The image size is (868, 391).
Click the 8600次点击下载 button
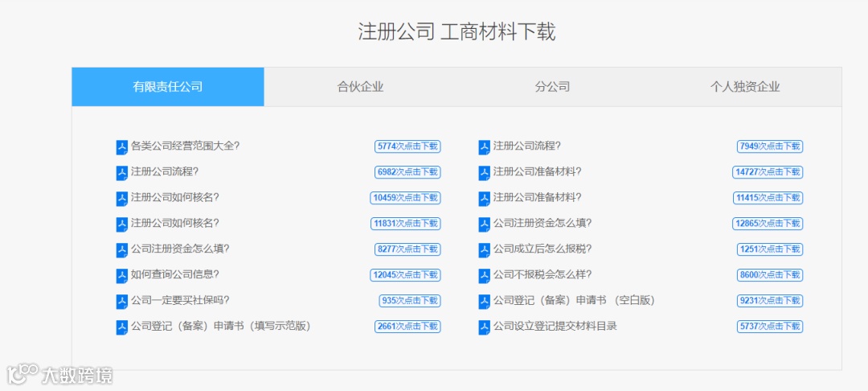click(770, 275)
